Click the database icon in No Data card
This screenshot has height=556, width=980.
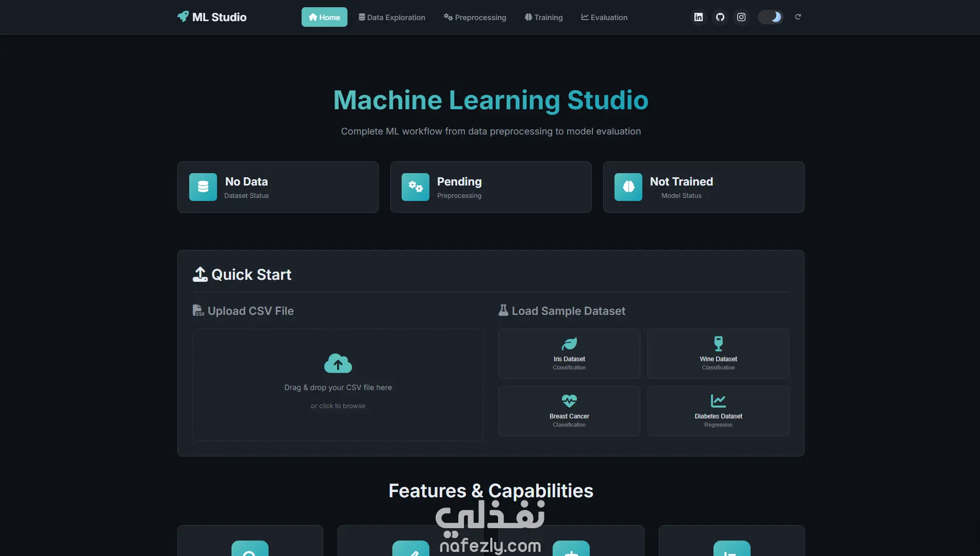tap(203, 187)
